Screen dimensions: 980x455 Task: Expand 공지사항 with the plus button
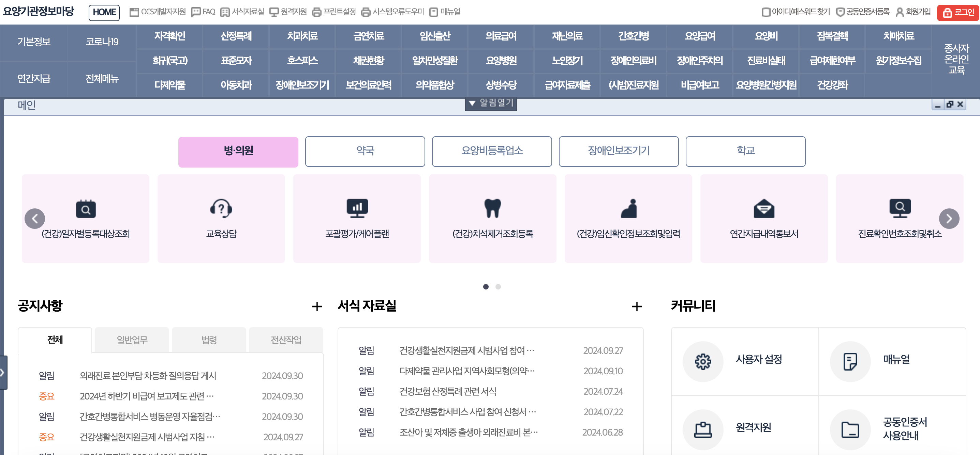tap(316, 307)
